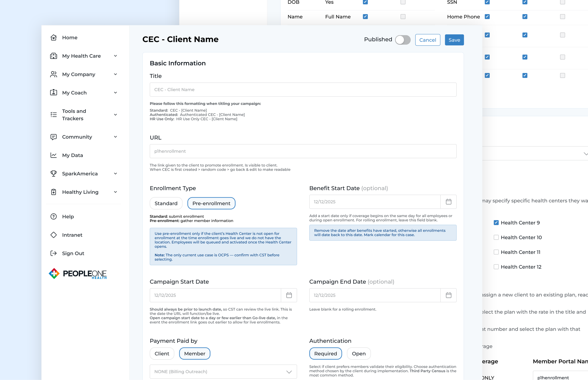Click the Home house icon in sidebar
The height and width of the screenshot is (380, 588).
tap(53, 37)
